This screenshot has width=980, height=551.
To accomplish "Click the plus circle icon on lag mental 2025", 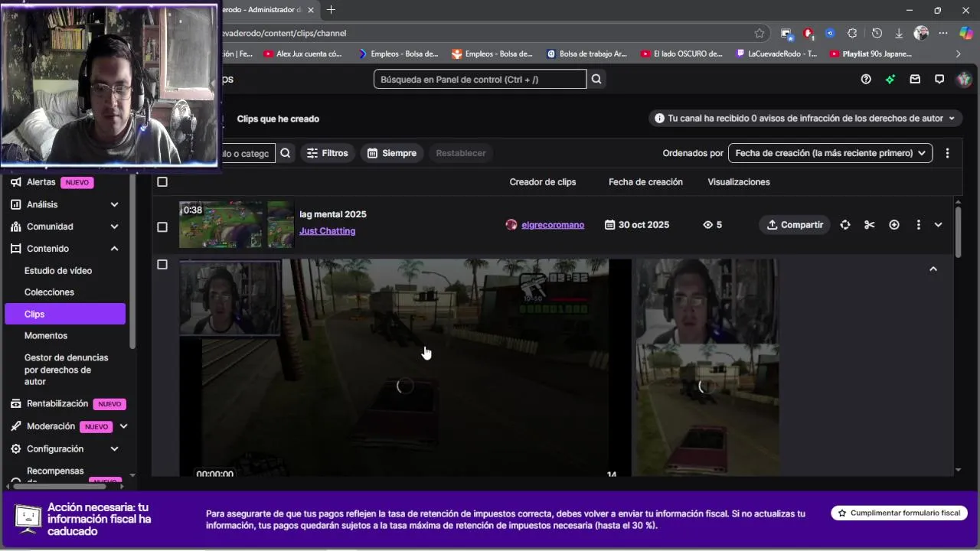I will click(894, 225).
